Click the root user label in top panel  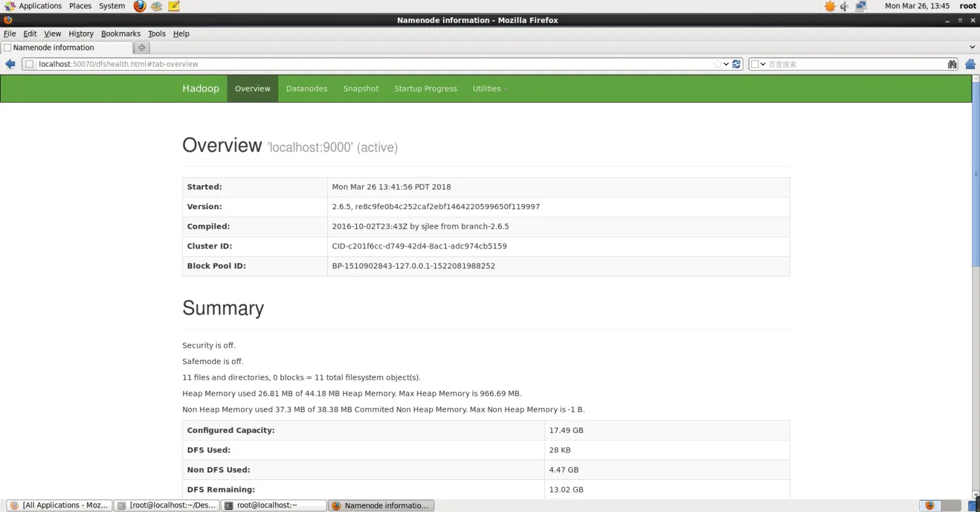click(968, 6)
